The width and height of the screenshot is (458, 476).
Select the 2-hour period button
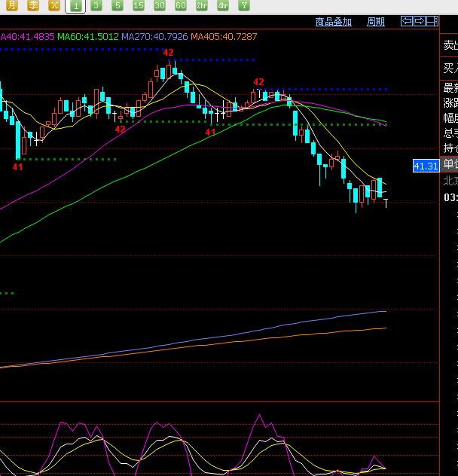click(x=201, y=6)
